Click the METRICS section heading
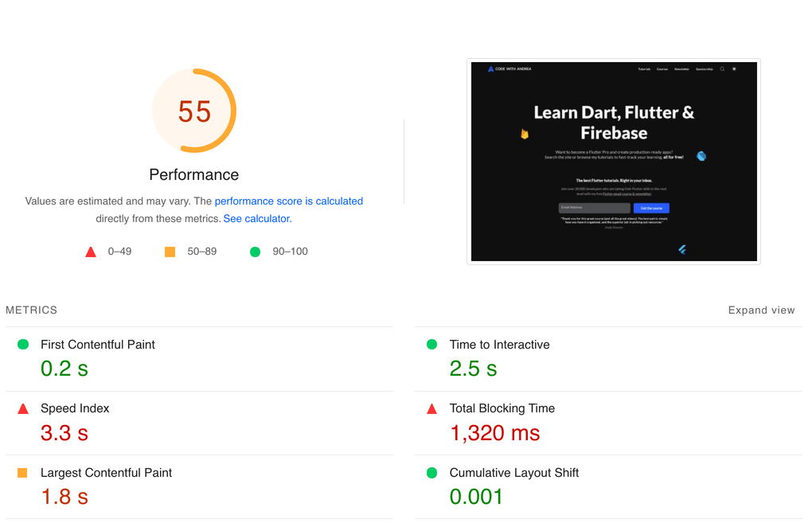Viewport: 812px width, 523px height. (x=32, y=310)
